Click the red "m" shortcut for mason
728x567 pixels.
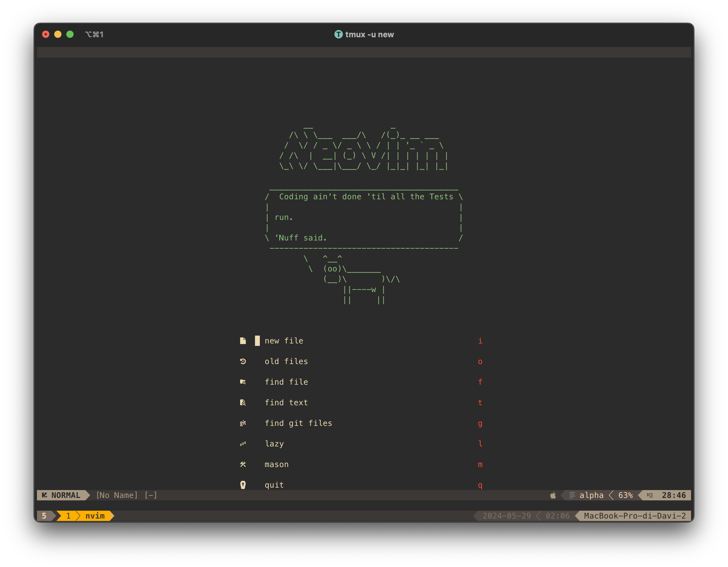tap(480, 464)
